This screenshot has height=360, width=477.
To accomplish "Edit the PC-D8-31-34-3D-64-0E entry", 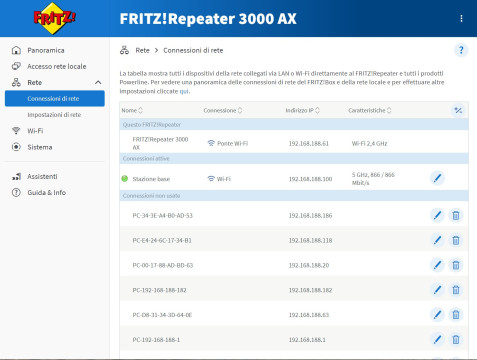I will pos(437,315).
